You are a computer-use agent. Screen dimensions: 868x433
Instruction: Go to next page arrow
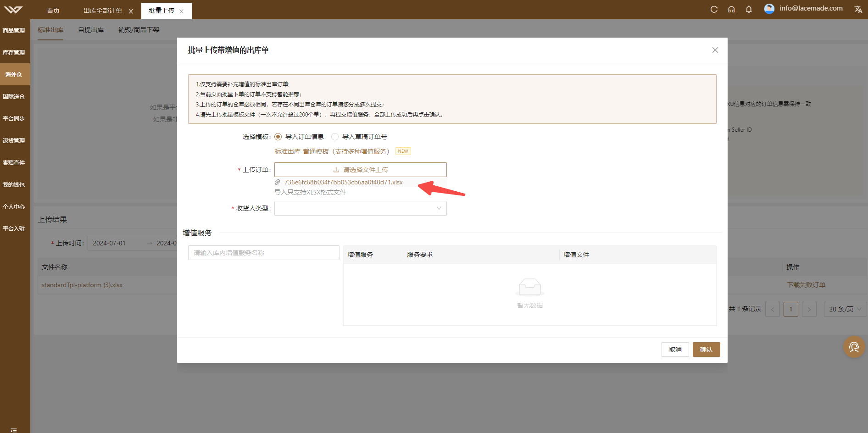point(809,309)
